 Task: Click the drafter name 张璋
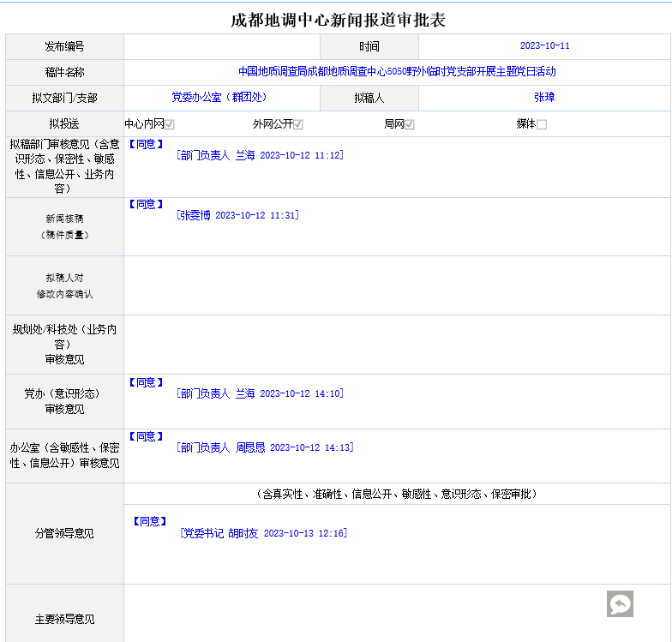pos(544,98)
